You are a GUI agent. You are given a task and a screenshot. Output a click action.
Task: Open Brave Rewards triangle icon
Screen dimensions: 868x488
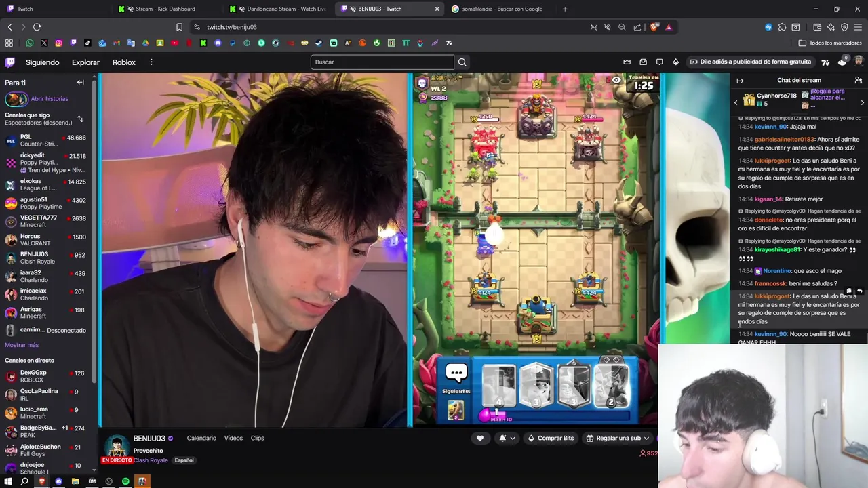click(669, 27)
